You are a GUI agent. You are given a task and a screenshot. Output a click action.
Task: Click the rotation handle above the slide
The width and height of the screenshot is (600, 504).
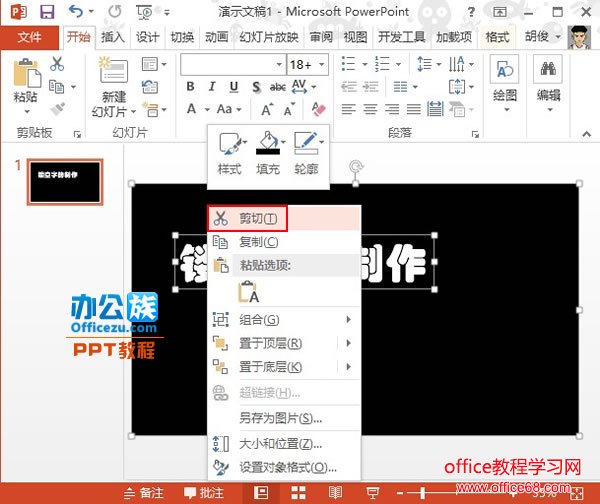click(x=356, y=167)
